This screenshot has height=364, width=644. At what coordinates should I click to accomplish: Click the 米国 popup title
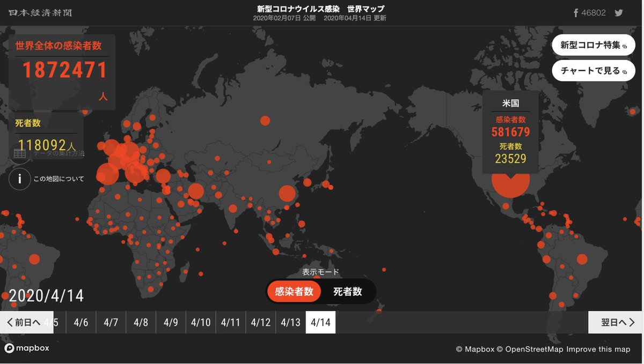click(x=510, y=103)
